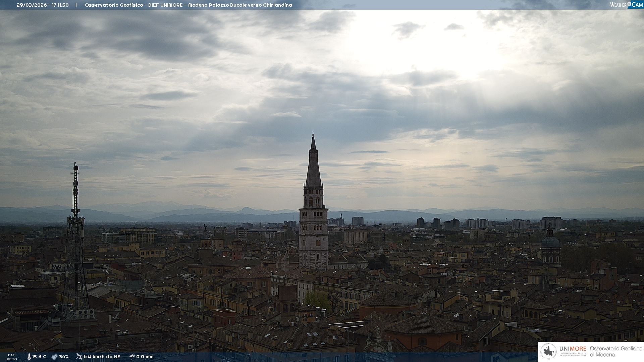644x362 pixels.
Task: Click the 36% humidity value
Action: (x=64, y=357)
